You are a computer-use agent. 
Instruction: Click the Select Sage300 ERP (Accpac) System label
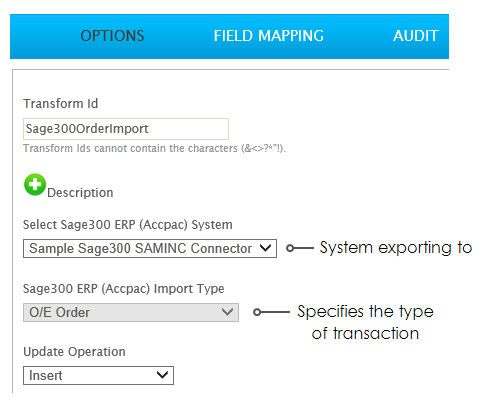128,225
